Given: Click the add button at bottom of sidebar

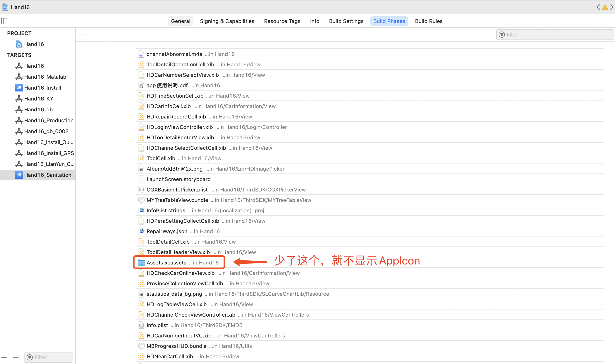Looking at the screenshot, I should 4,357.
